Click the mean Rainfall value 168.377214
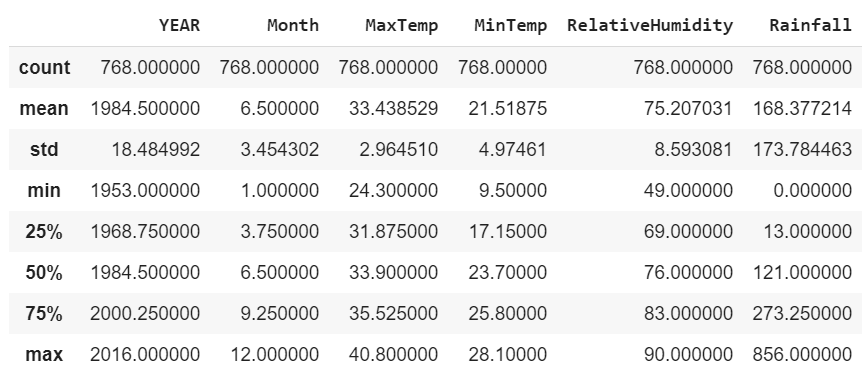The image size is (864, 376). [802, 109]
